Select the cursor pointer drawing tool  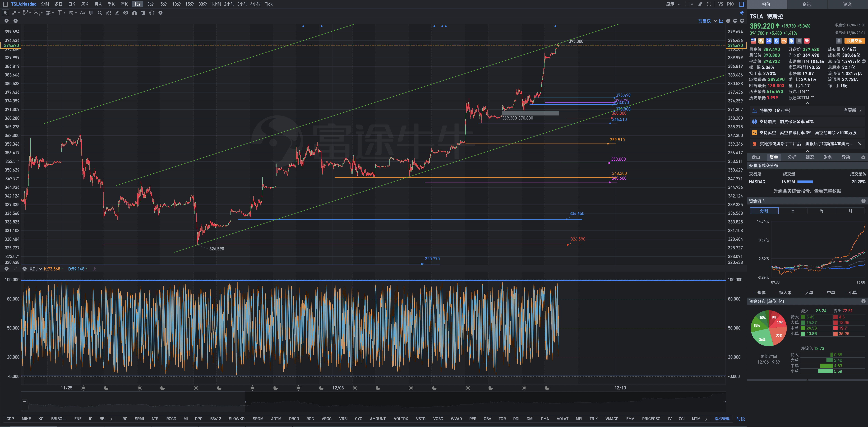5,13
